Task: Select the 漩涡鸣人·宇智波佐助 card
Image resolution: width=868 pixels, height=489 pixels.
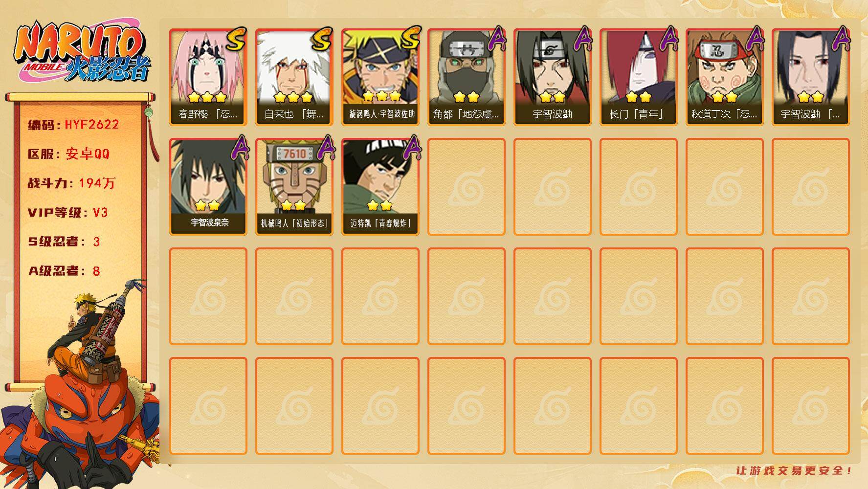Action: tap(380, 77)
